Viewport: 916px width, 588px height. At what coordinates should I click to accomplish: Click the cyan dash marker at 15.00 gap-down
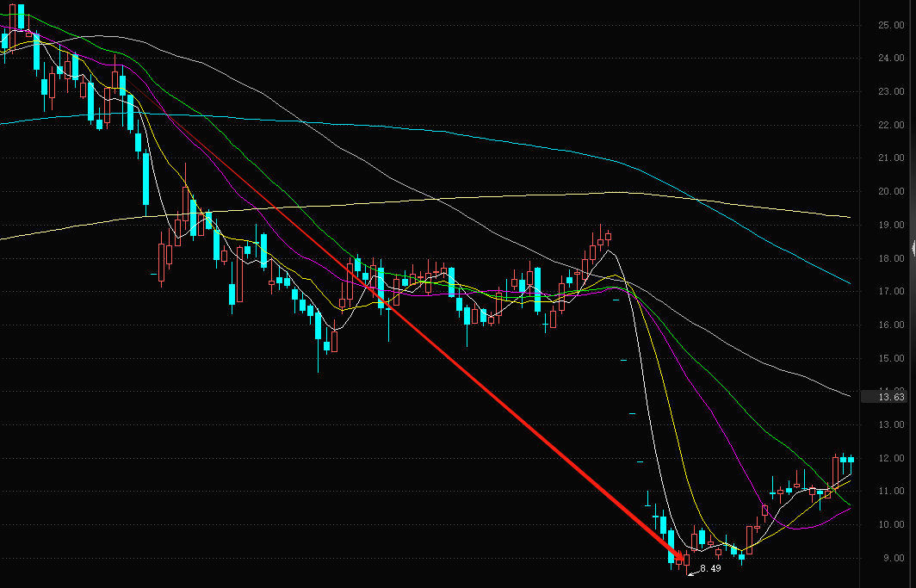pyautogui.click(x=623, y=360)
